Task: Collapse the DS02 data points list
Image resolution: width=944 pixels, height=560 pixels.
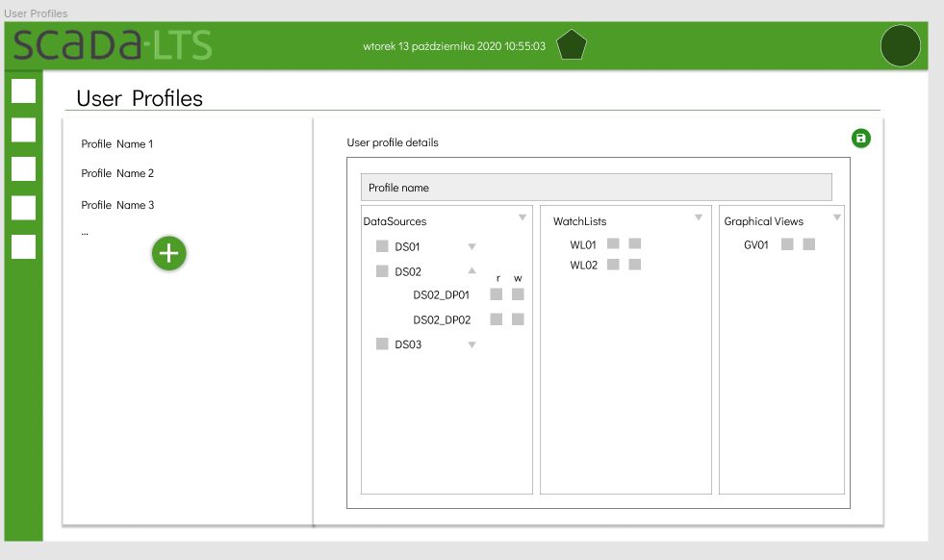Action: pyautogui.click(x=471, y=270)
